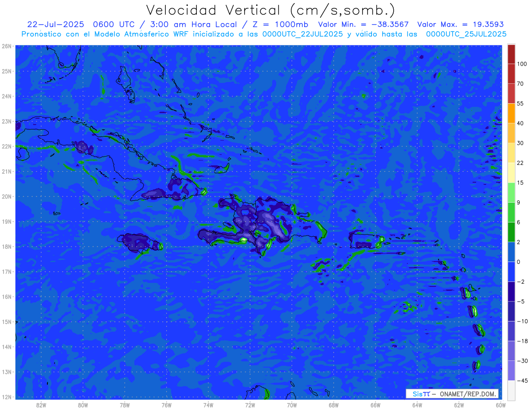The width and height of the screenshot is (532, 411).
Task: Click the latitude label '12N'
Action: [x=7, y=397]
